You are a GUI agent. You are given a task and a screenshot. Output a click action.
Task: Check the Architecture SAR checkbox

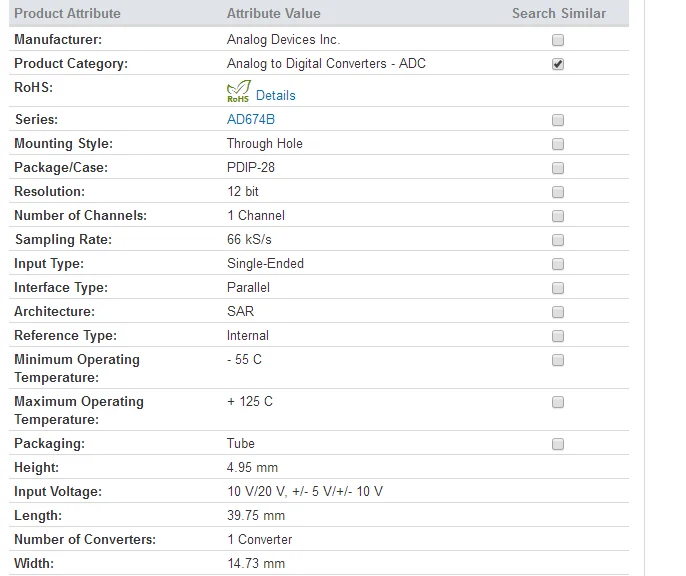coord(558,312)
